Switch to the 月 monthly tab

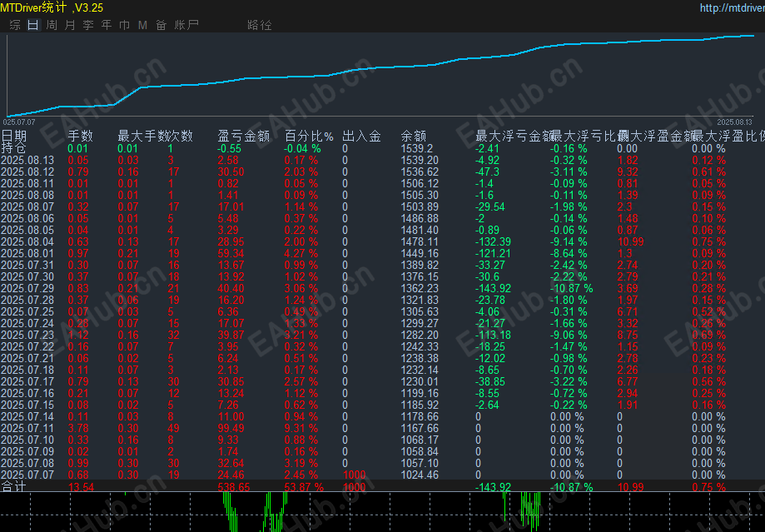70,25
